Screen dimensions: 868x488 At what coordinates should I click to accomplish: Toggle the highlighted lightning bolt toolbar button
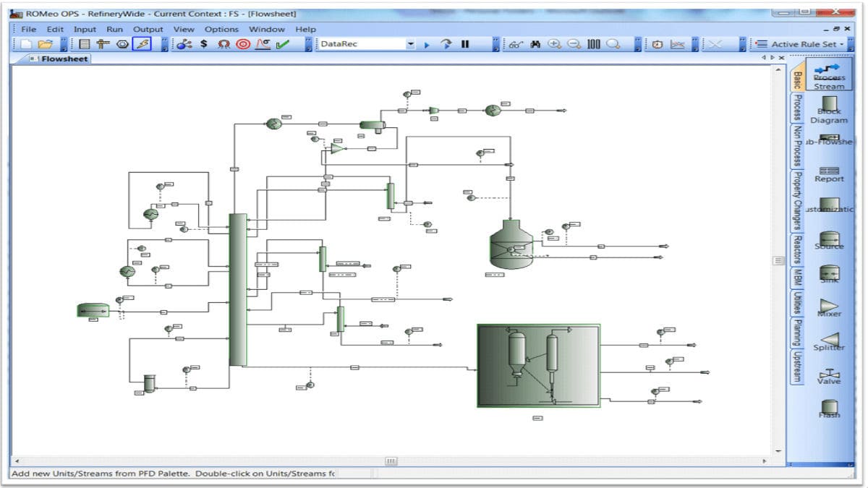[142, 43]
